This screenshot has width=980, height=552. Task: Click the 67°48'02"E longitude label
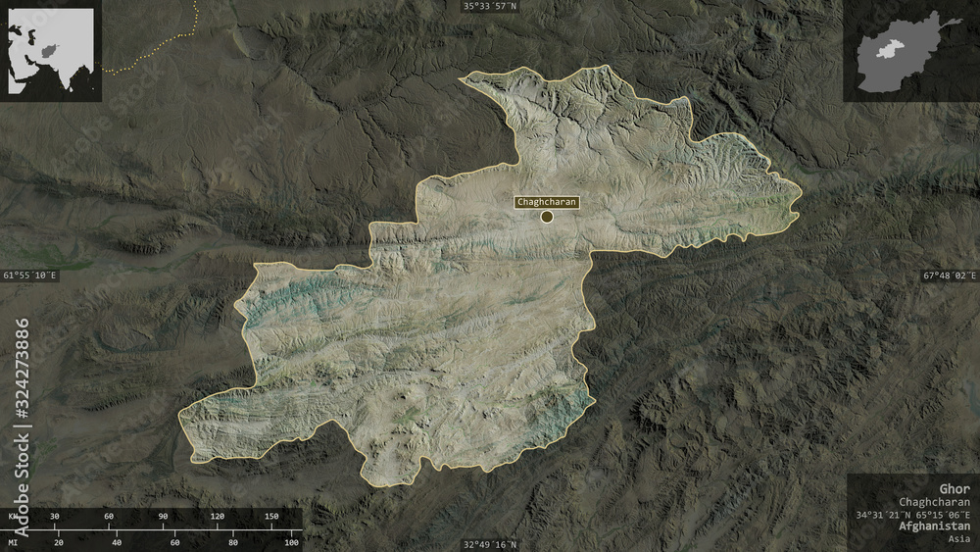pyautogui.click(x=950, y=276)
